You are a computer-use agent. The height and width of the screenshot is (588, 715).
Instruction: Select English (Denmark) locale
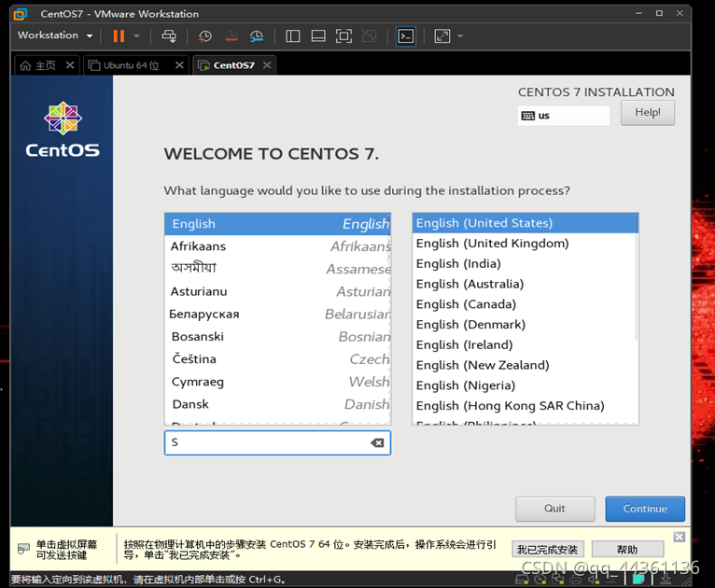coord(525,325)
